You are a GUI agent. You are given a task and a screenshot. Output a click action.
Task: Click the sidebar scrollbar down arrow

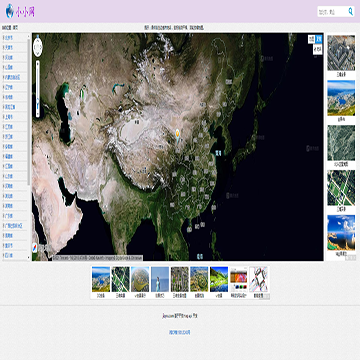[29, 258]
